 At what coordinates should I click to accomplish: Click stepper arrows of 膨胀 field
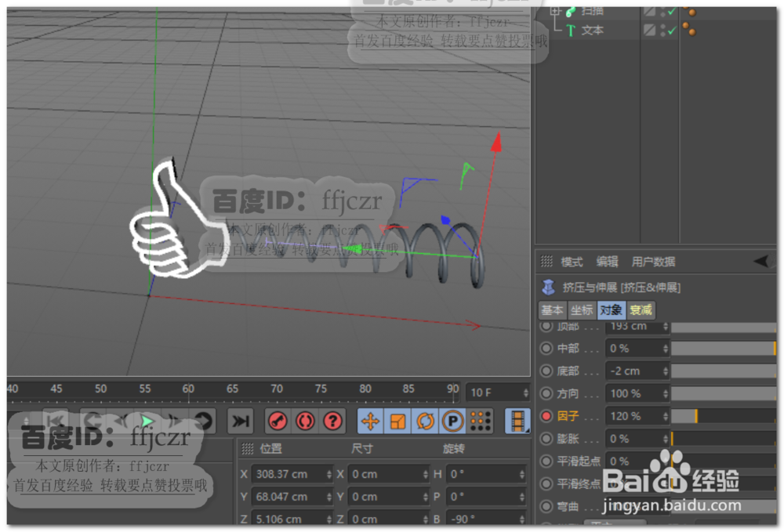tap(665, 438)
